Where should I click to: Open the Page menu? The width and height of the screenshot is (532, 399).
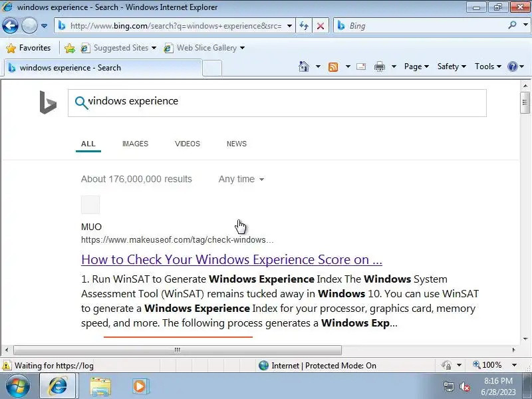point(416,66)
